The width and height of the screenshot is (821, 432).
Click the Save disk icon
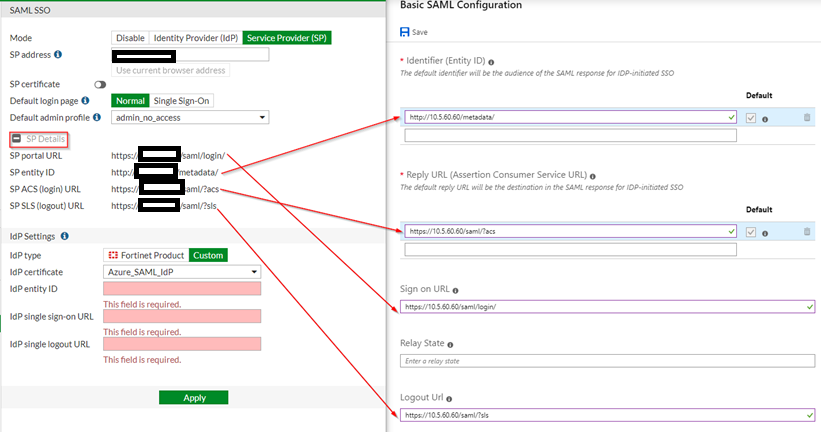tap(404, 32)
